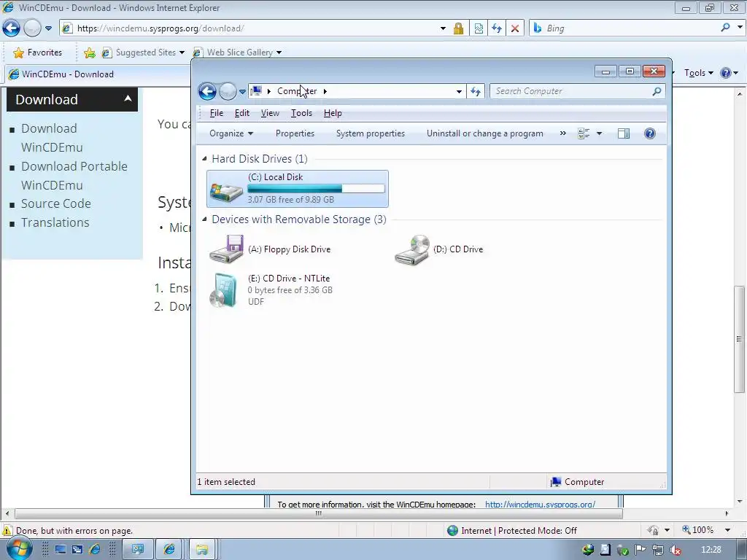
Task: Click Uninstall or change a program
Action: click(x=485, y=133)
